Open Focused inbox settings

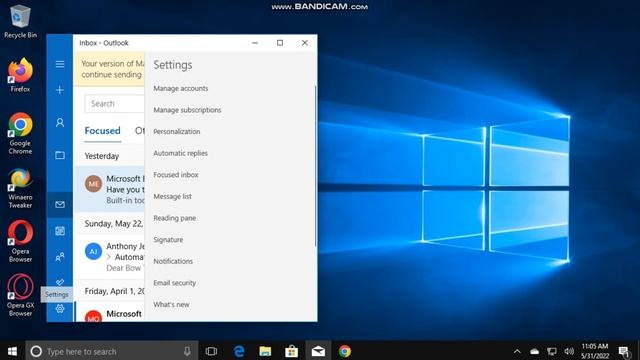[176, 175]
